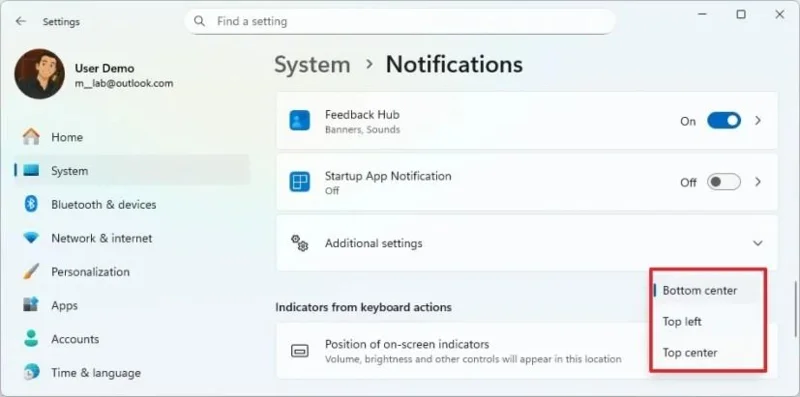Image resolution: width=800 pixels, height=397 pixels.
Task: Open Startup App Notification details chevron
Action: coord(758,182)
